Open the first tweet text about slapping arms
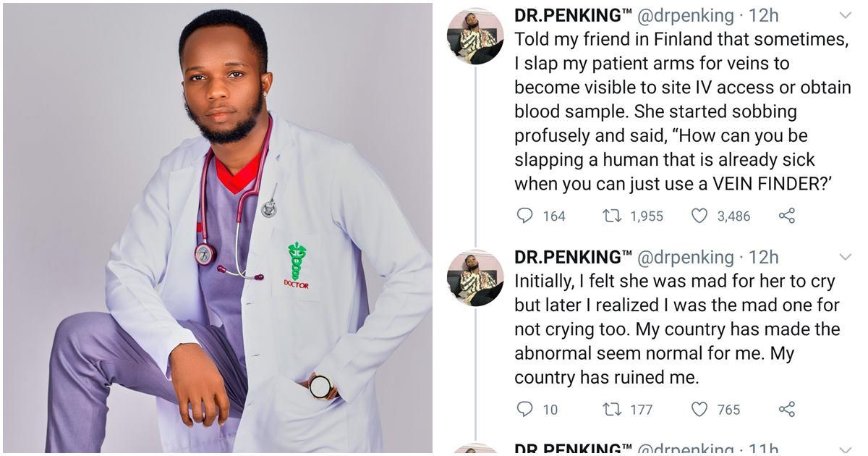The width and height of the screenshot is (868, 456). (680, 111)
